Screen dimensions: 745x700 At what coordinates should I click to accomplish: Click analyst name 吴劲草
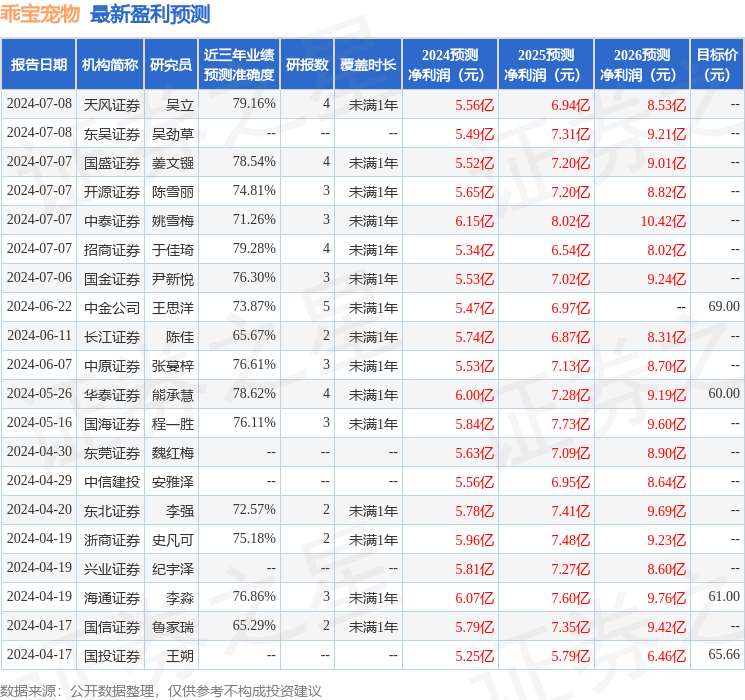pyautogui.click(x=172, y=134)
